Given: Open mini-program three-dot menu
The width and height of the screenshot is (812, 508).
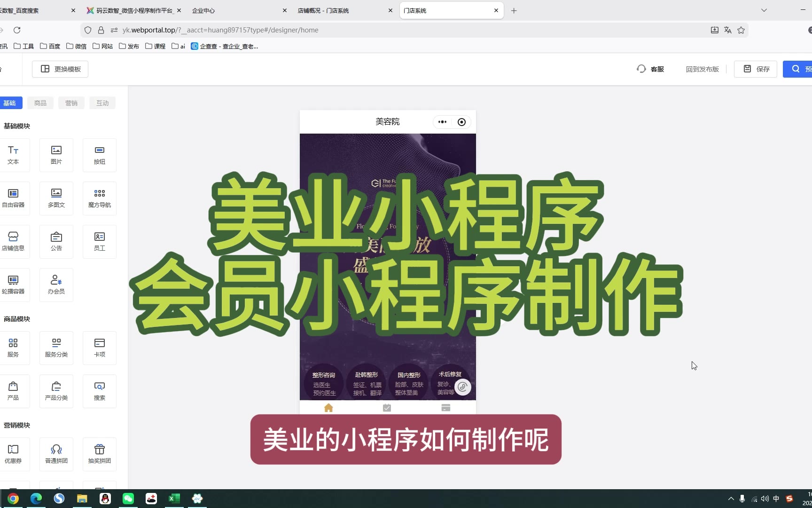Looking at the screenshot, I should coord(442,122).
